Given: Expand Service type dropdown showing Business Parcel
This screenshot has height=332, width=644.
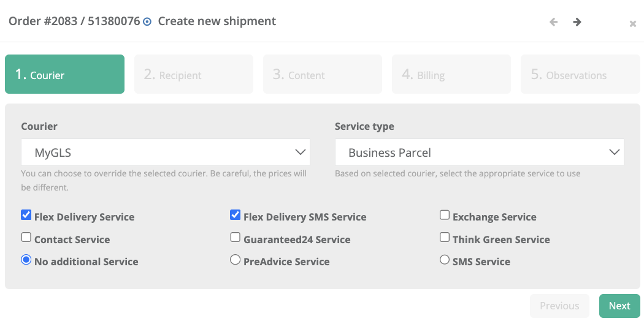Looking at the screenshot, I should click(x=479, y=152).
